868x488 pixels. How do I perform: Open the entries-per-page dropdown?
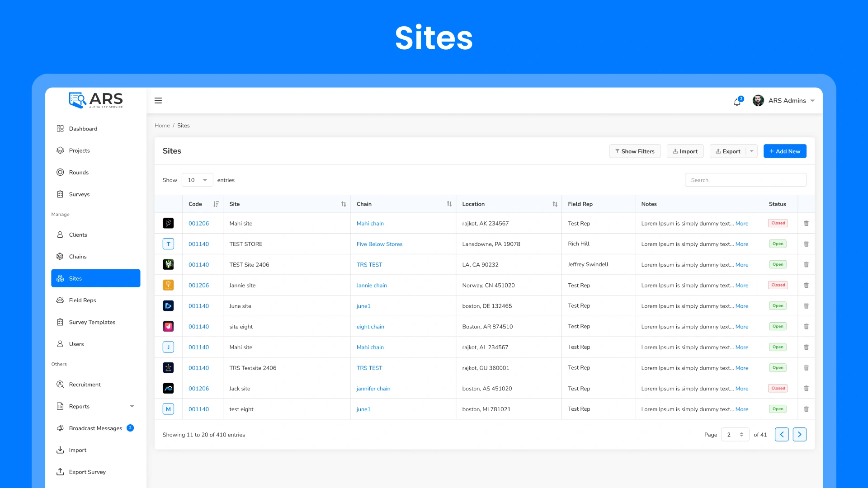click(x=197, y=180)
